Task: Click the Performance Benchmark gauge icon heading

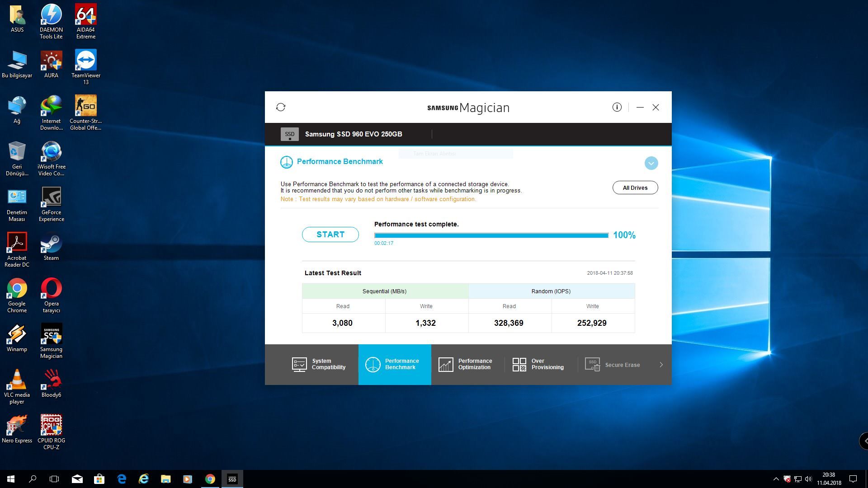Action: pyautogui.click(x=287, y=162)
